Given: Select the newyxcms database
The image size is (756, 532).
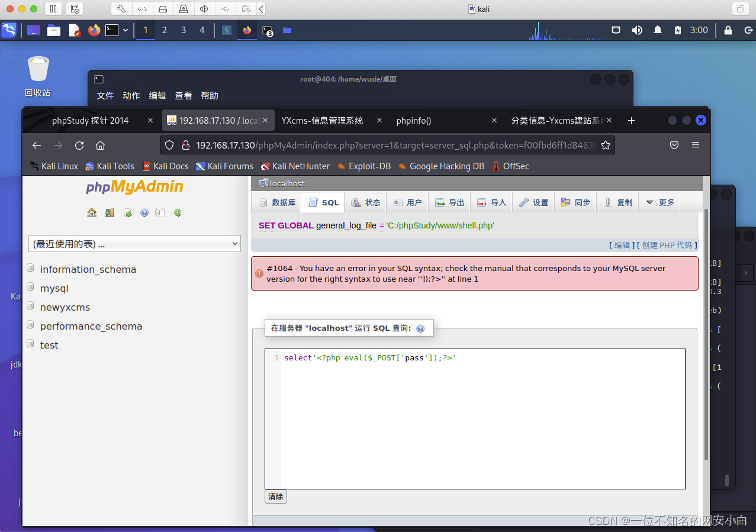Looking at the screenshot, I should point(65,307).
